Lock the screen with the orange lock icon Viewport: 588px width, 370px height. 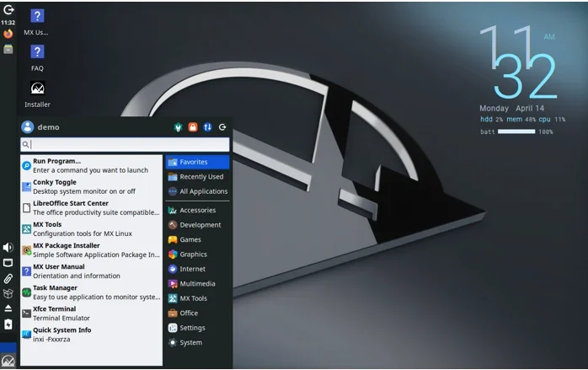point(193,127)
